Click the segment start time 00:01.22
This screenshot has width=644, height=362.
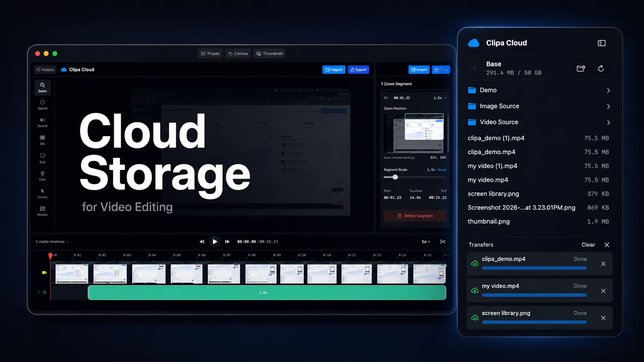[392, 198]
